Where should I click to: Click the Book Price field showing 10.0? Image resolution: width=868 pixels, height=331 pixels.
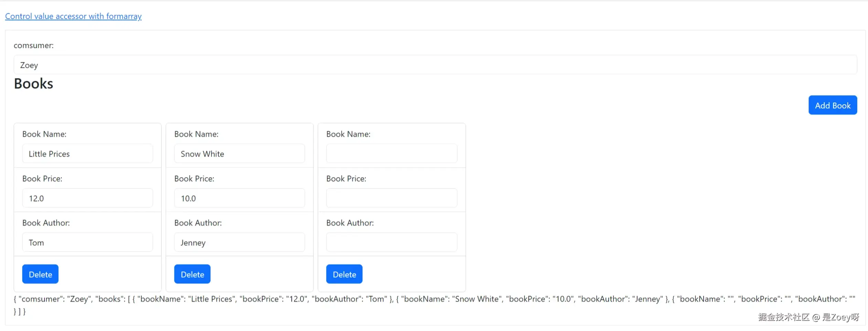pos(239,198)
